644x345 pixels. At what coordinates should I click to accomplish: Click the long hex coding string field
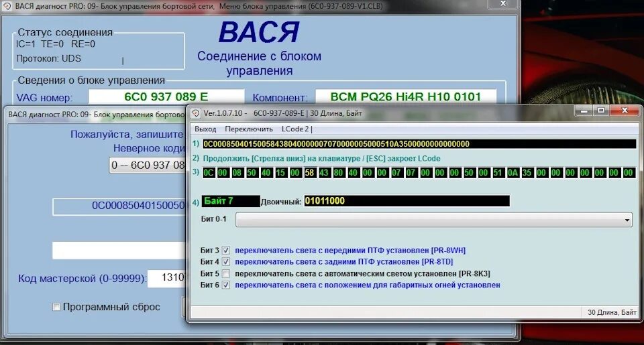pyautogui.click(x=419, y=144)
